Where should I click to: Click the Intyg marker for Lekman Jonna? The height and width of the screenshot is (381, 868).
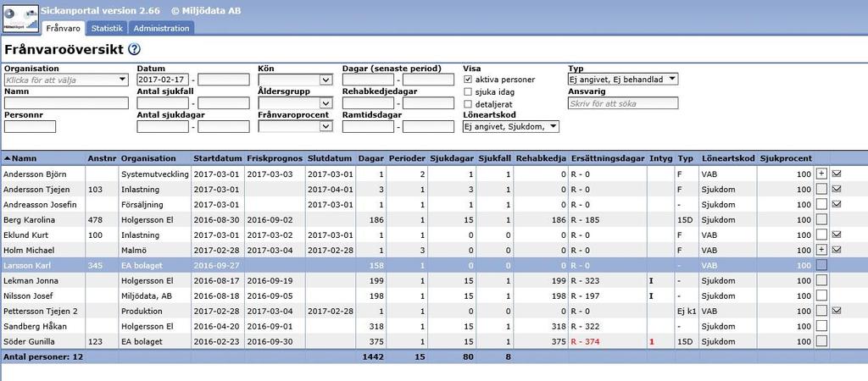click(x=651, y=280)
